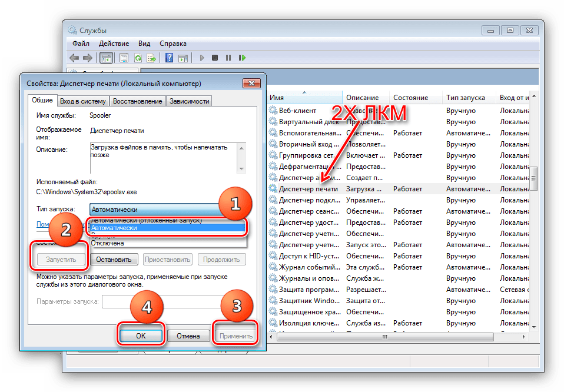Open the Действие menu
The image size is (564, 392).
[x=114, y=44]
